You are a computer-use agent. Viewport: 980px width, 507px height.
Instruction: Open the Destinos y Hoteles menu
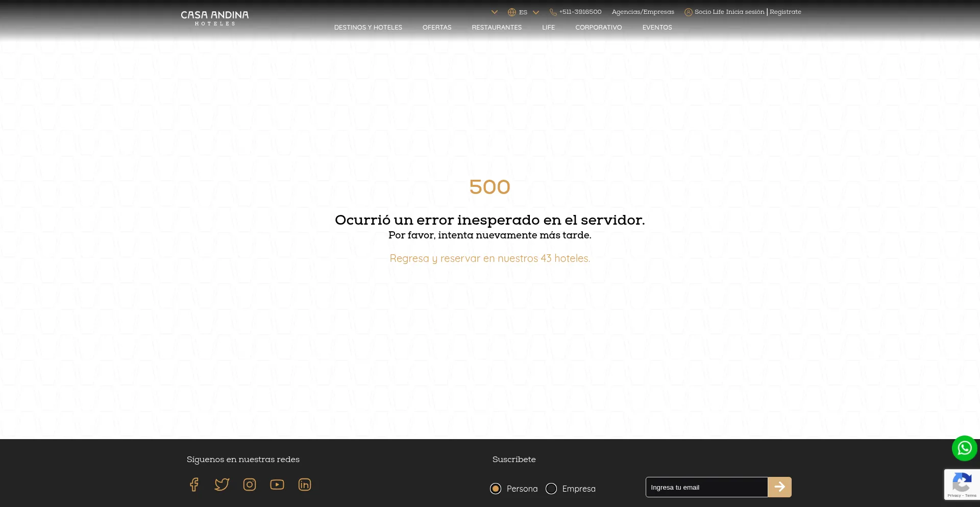tap(368, 28)
